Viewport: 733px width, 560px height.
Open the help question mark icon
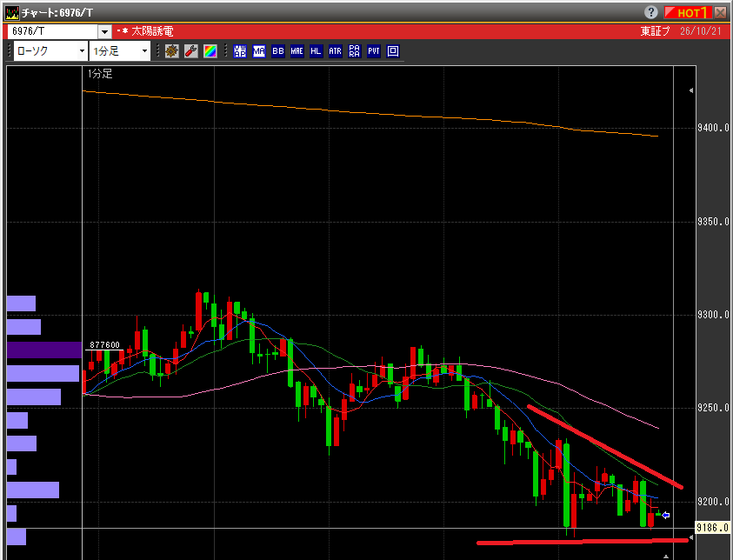point(650,12)
